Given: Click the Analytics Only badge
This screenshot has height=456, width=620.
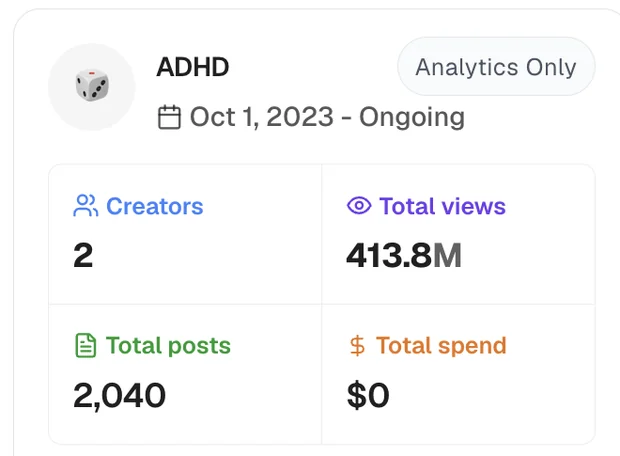Looking at the screenshot, I should click(x=496, y=67).
